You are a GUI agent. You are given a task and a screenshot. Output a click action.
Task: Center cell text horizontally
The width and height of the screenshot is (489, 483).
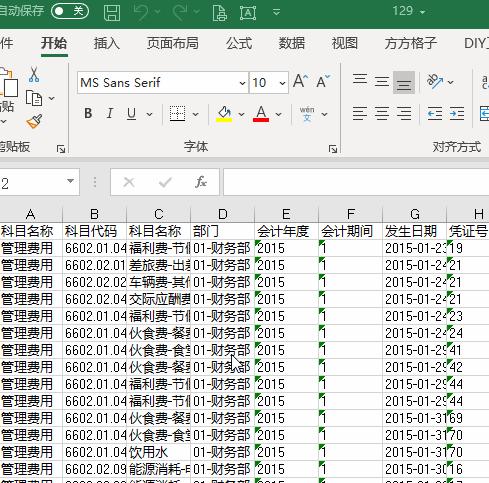point(382,114)
